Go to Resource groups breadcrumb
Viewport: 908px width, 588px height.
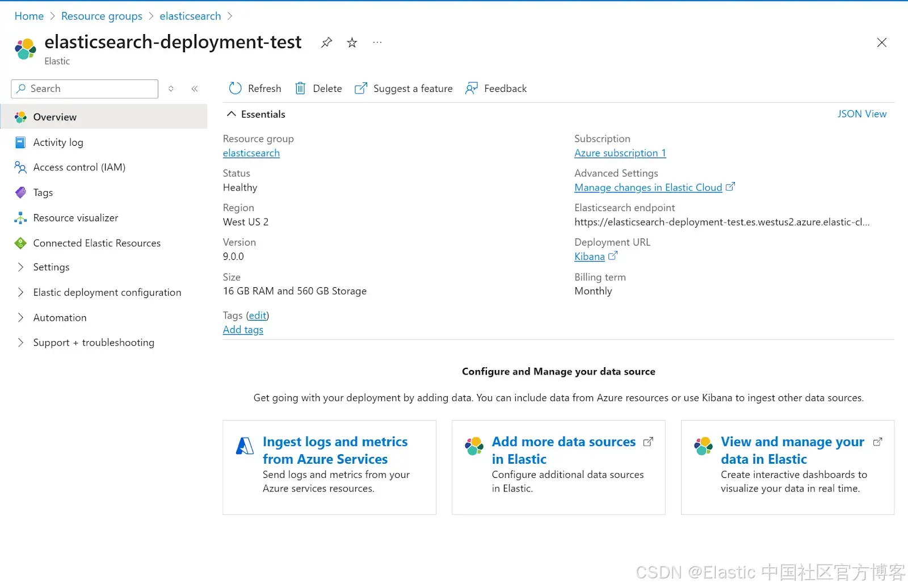click(x=102, y=16)
